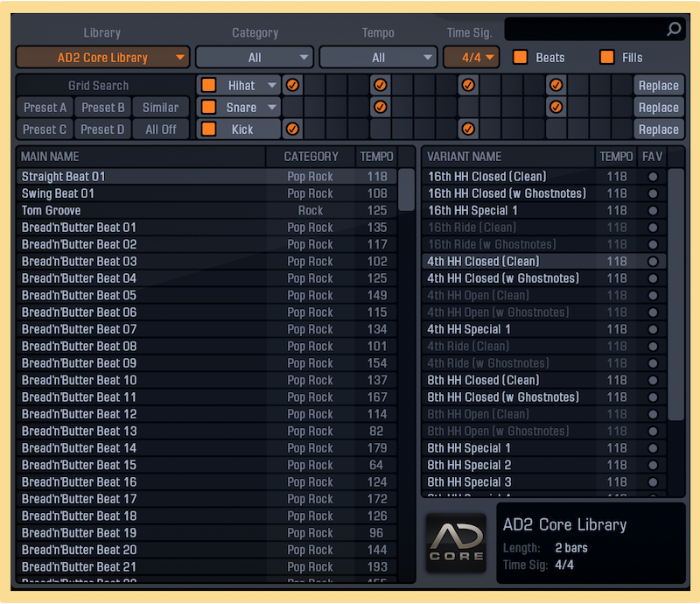
Task: Favorite the 4th HH Special 1 variant
Action: [x=653, y=329]
